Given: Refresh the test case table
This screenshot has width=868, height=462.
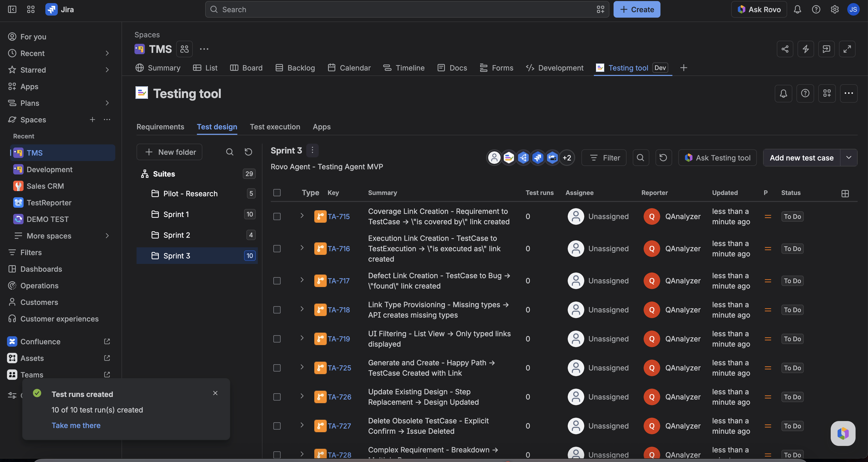Looking at the screenshot, I should [x=663, y=158].
